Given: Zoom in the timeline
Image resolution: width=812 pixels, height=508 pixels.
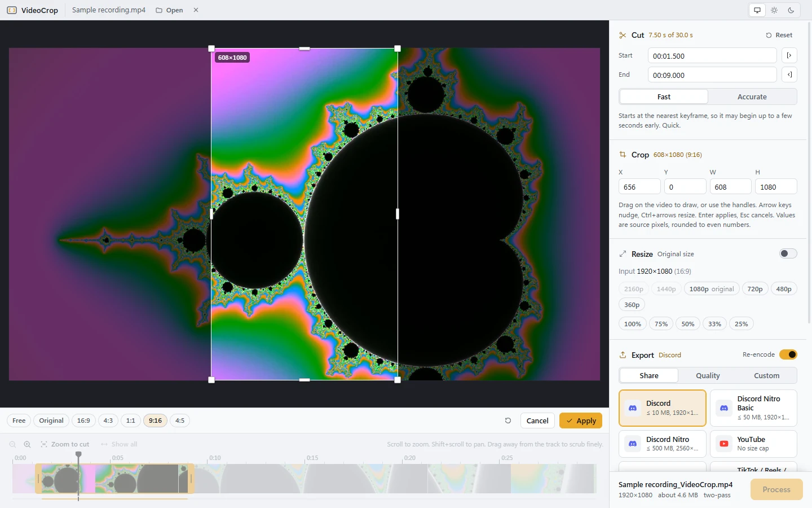Looking at the screenshot, I should (27, 444).
